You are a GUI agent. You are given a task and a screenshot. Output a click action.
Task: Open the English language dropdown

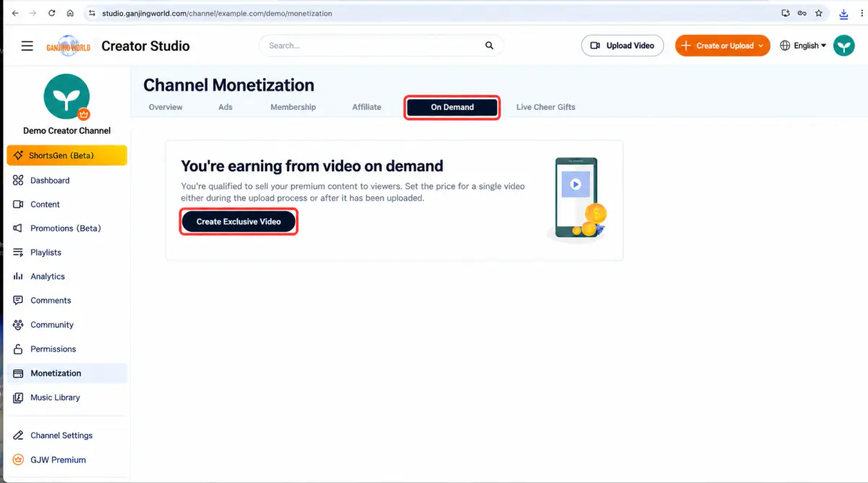[803, 46]
